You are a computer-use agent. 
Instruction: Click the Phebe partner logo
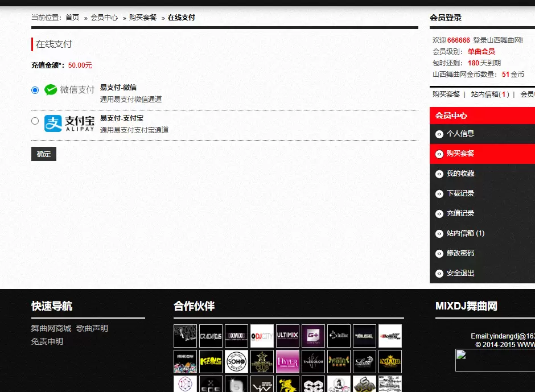tap(339, 362)
